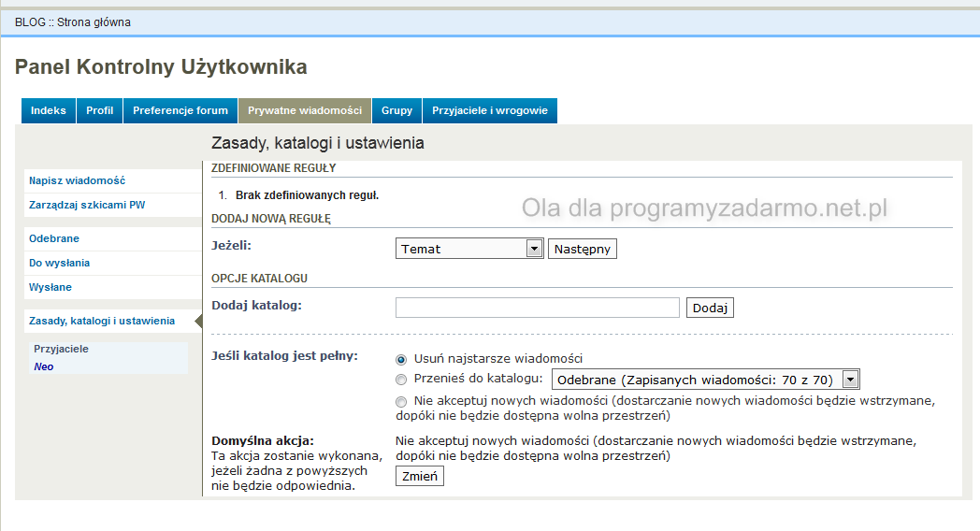Switch to Przyjaciele i wrogowie tab
Viewport: 980px width, 531px height.
click(x=490, y=110)
